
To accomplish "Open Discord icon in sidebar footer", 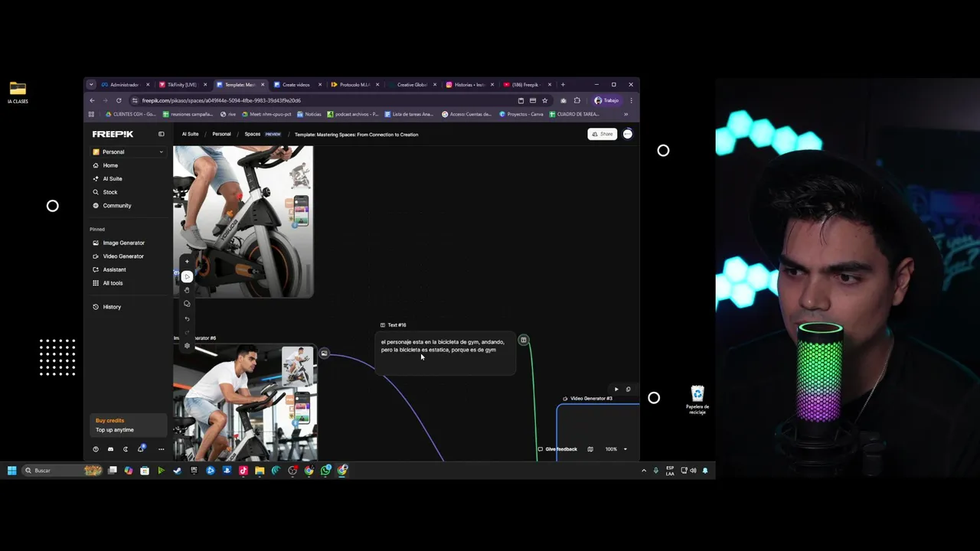I will pyautogui.click(x=110, y=449).
